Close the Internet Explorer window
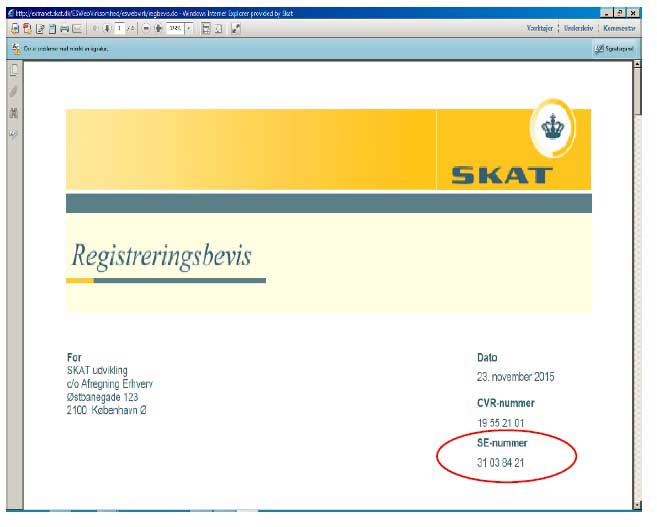 [633, 13]
